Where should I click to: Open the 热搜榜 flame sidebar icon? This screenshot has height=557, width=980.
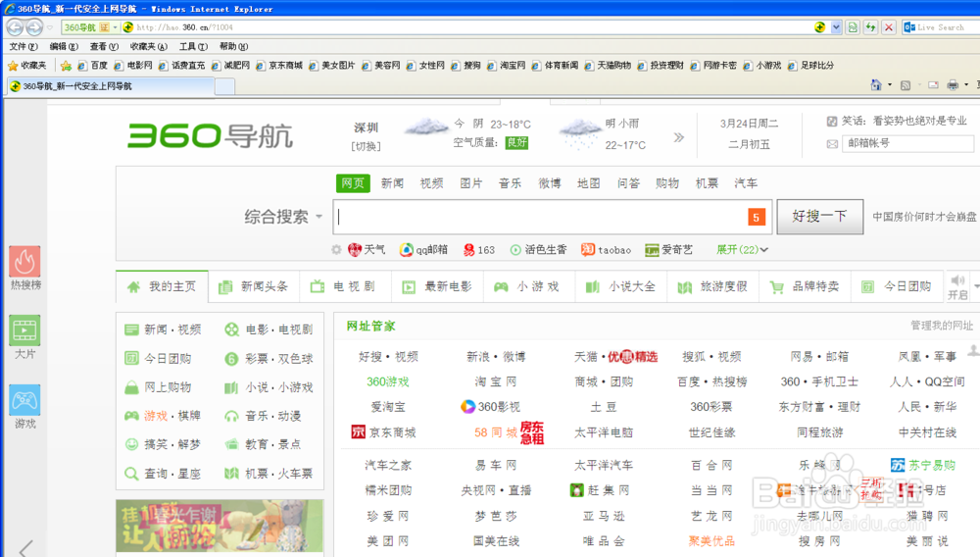[x=24, y=261]
